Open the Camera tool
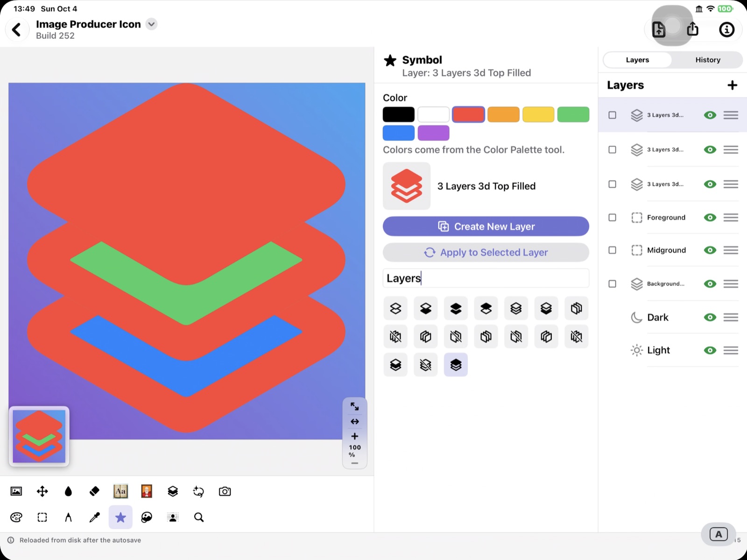 tap(225, 491)
